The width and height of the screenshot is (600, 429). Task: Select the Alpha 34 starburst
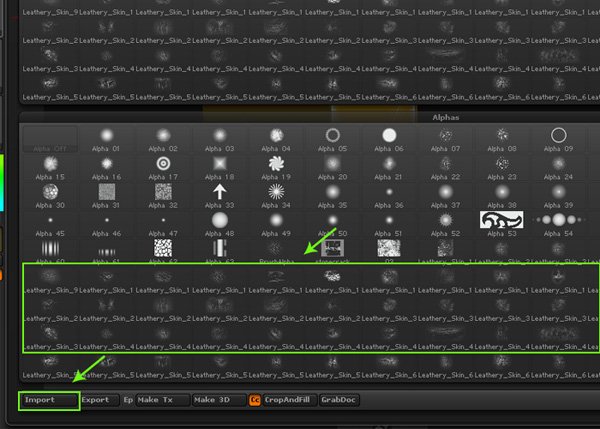click(x=276, y=197)
